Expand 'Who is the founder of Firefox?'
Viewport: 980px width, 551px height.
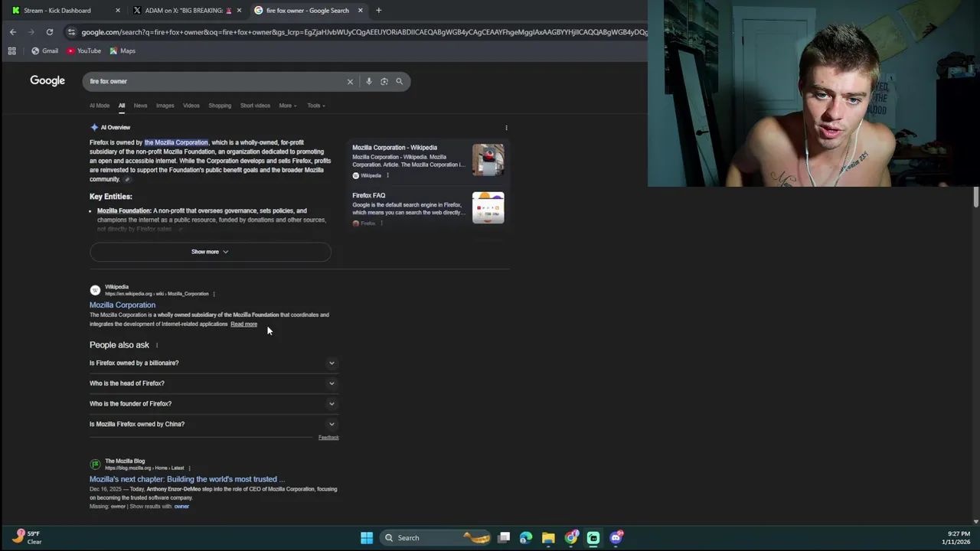(214, 403)
